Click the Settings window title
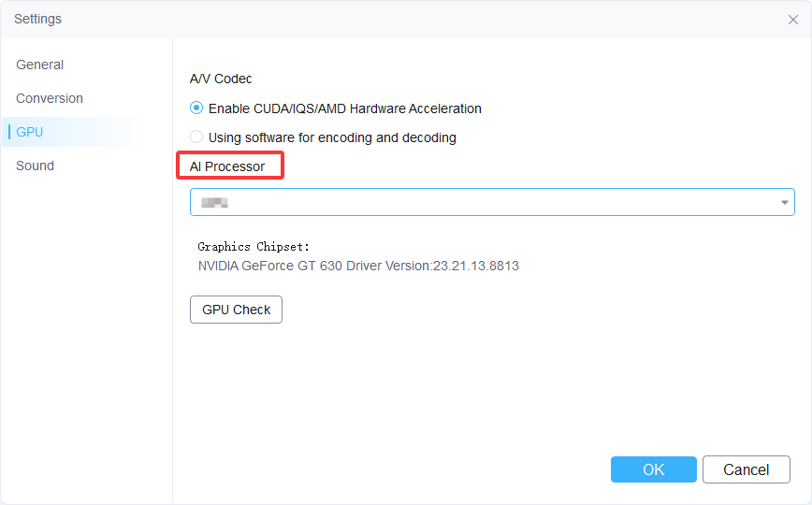The height and width of the screenshot is (505, 812). [x=37, y=19]
